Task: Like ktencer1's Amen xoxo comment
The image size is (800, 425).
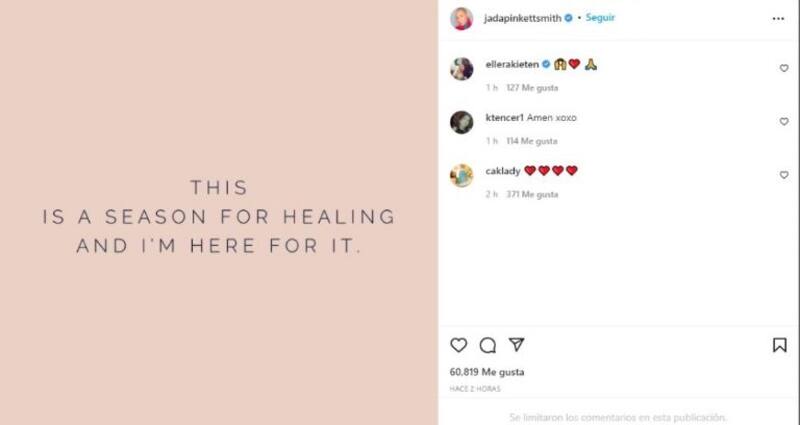Action: point(784,121)
